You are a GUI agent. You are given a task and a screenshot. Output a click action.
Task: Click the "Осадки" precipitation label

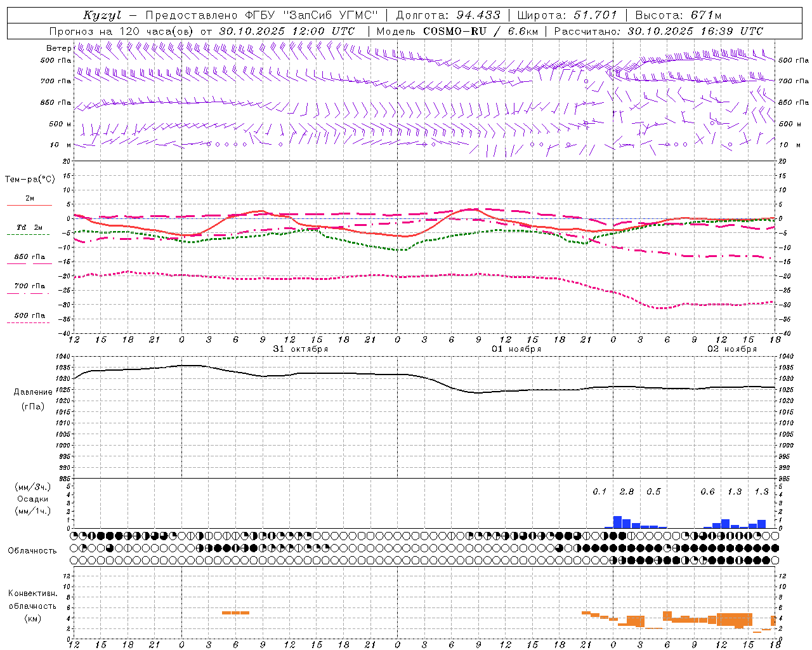pyautogui.click(x=33, y=499)
